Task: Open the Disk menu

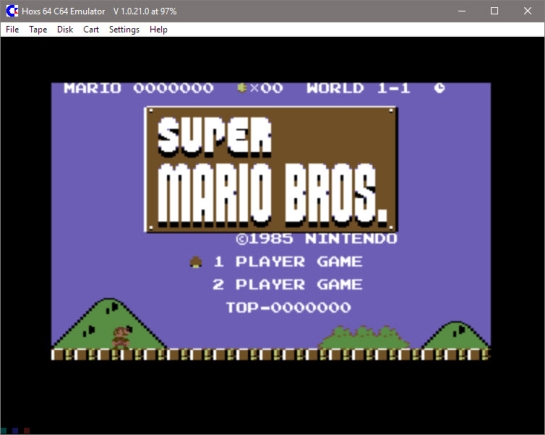Action: click(x=65, y=30)
